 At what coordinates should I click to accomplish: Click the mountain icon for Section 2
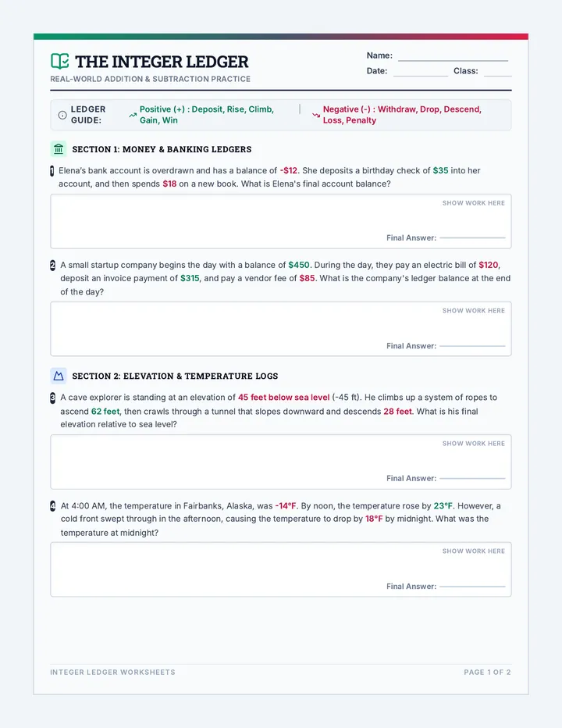[x=59, y=376]
